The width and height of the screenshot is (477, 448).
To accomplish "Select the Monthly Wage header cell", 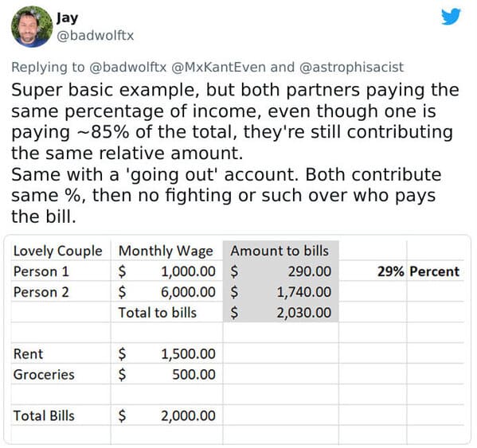I will click(x=166, y=251).
